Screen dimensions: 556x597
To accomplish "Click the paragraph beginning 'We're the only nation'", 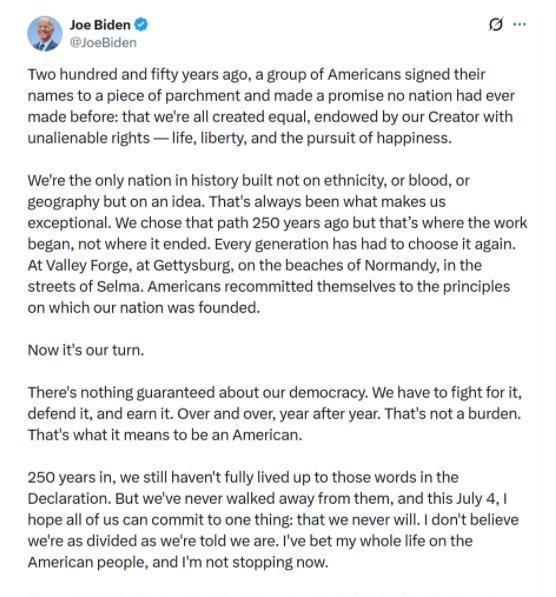I will pos(277,244).
